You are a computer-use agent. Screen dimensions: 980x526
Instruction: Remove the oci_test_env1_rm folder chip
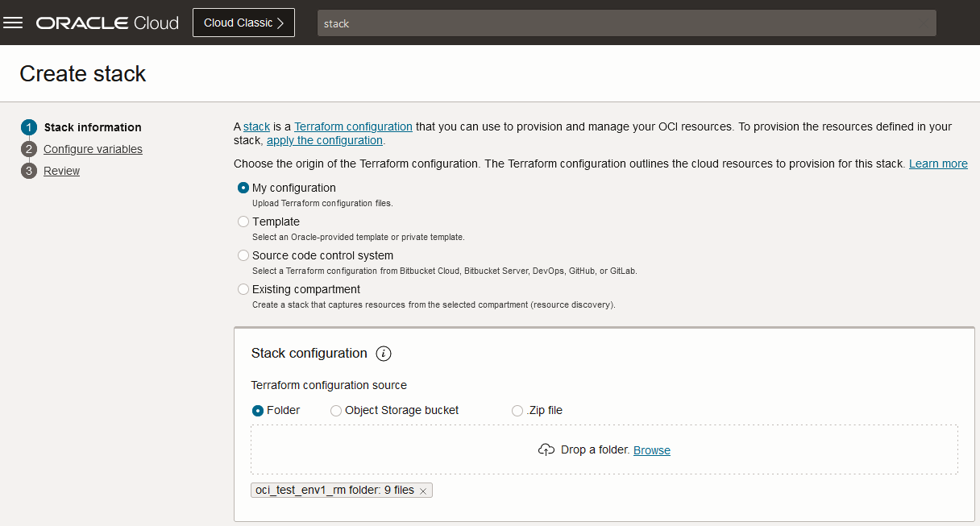pos(422,491)
